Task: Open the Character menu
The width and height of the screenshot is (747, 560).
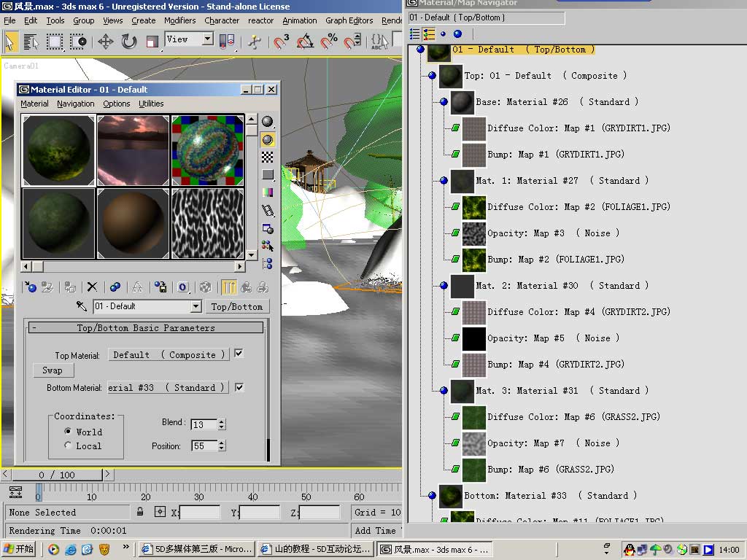Action: click(222, 20)
